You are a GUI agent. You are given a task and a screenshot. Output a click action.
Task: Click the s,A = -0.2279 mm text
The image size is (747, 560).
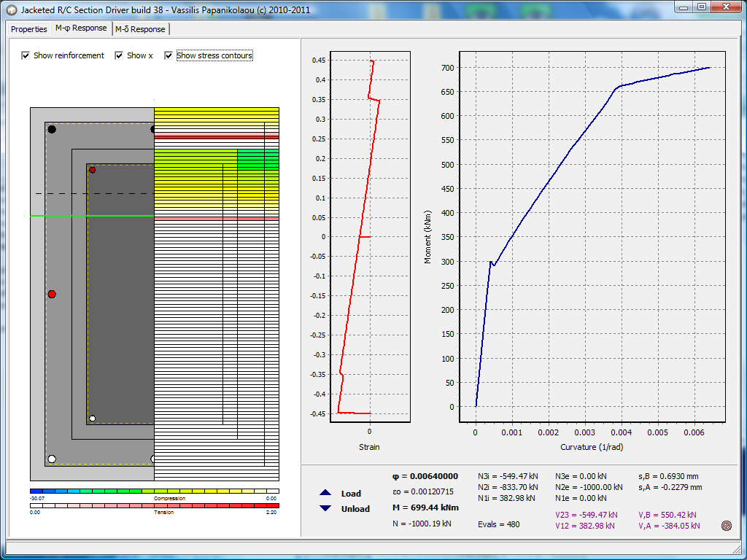670,487
